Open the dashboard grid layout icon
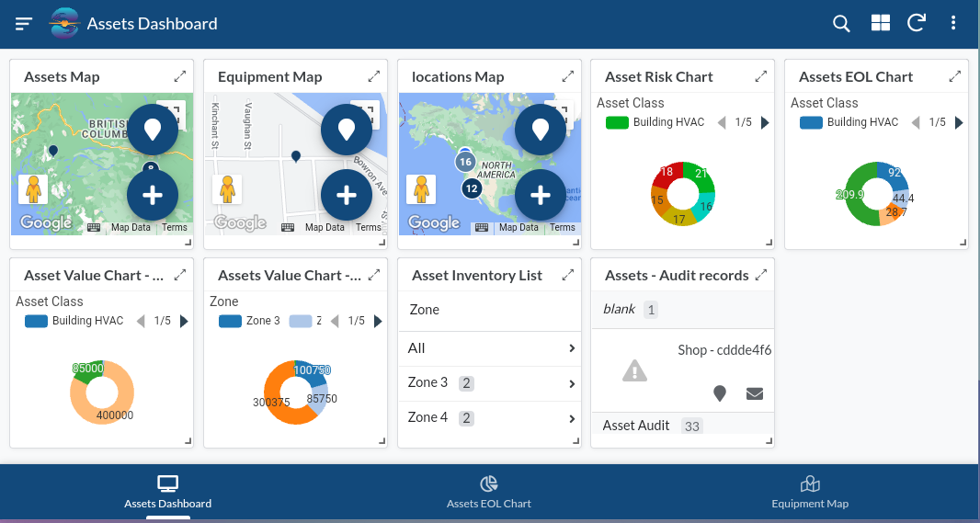Viewport: 980px width, 523px height. click(x=880, y=24)
